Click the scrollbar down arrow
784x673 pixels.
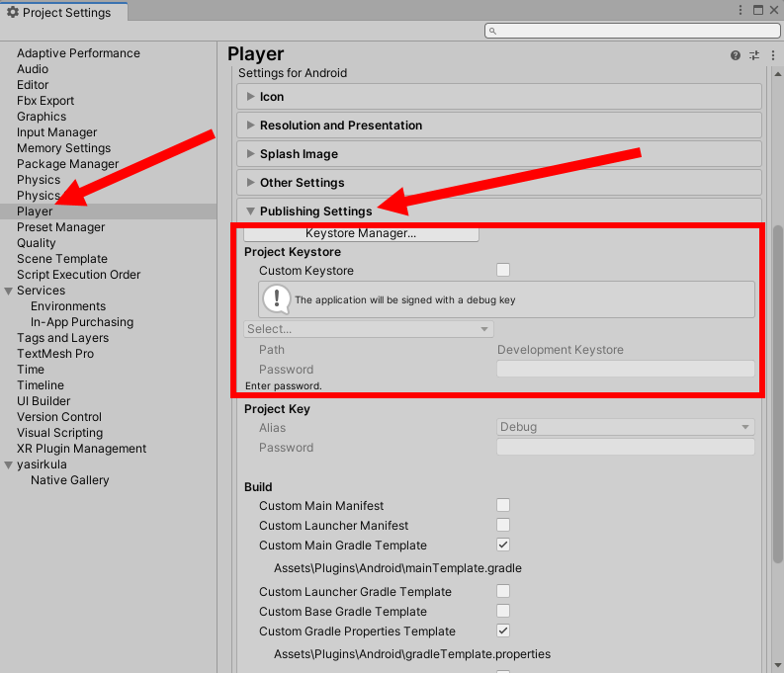777,665
